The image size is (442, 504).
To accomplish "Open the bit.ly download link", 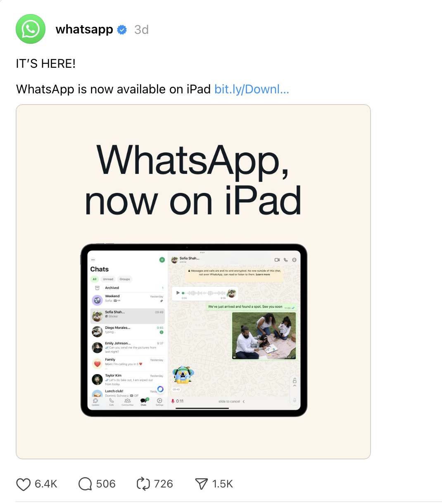I will [252, 89].
